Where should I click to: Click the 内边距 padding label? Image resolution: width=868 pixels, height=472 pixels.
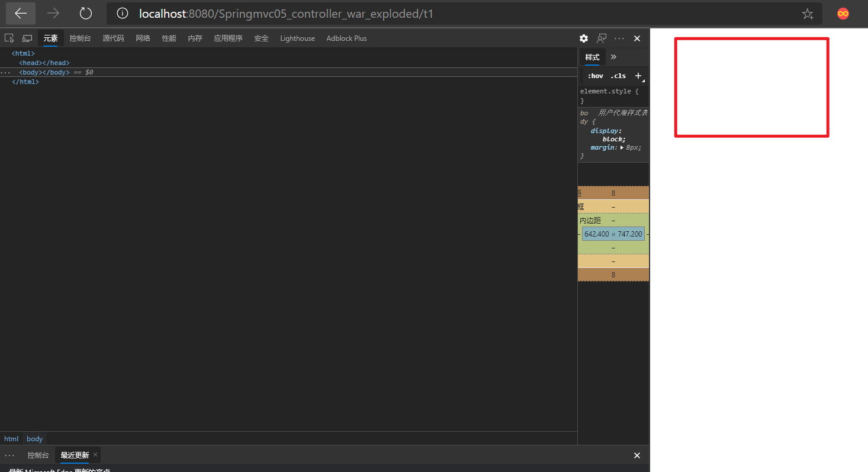pyautogui.click(x=590, y=220)
